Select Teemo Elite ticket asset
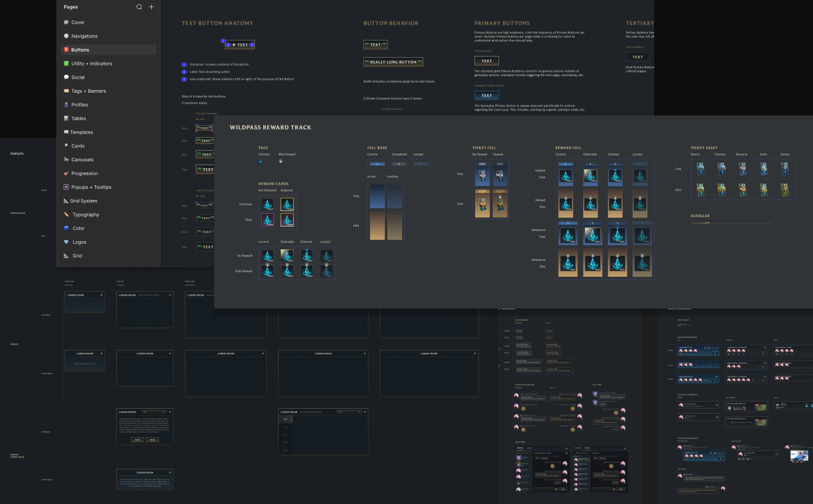Viewport: 813px width, 504px height. tap(700, 189)
